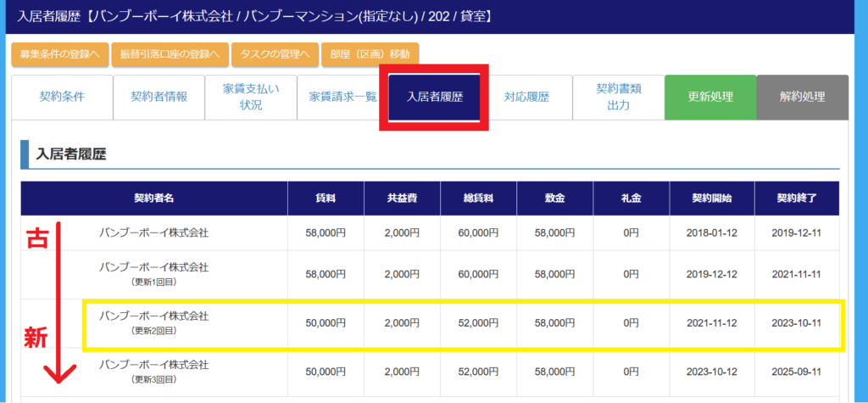Viewport: 868px width, 403px height.
Task: Click 振替引落口座の登録へ button
Action: coord(170,54)
